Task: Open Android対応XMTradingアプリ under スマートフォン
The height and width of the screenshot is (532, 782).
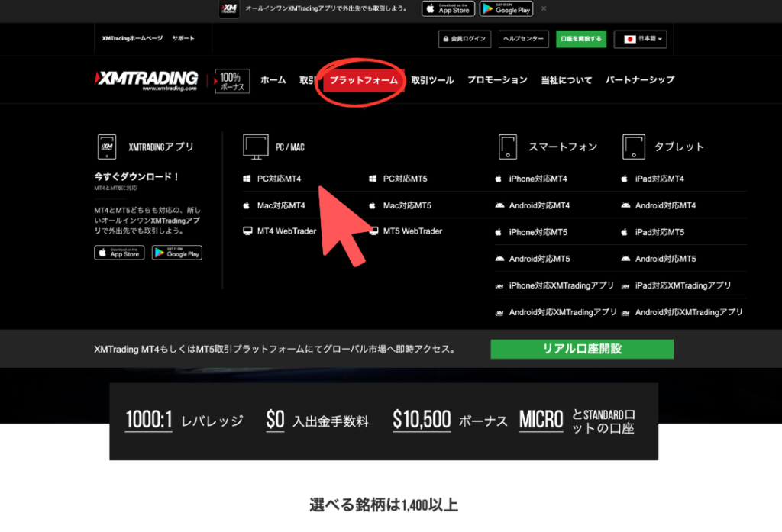Action: click(x=563, y=313)
